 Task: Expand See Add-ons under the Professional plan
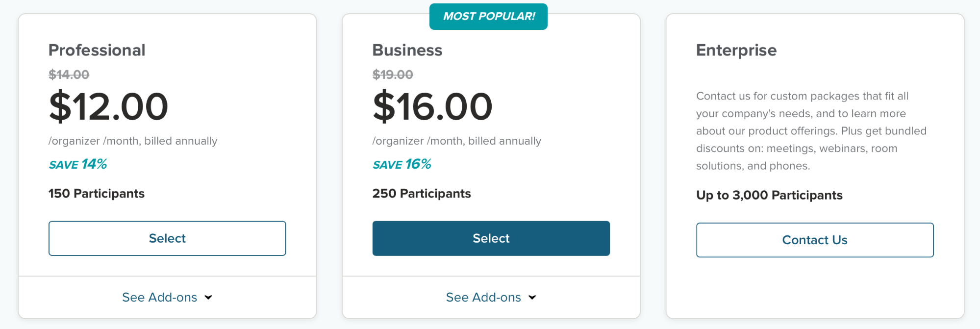tap(167, 298)
